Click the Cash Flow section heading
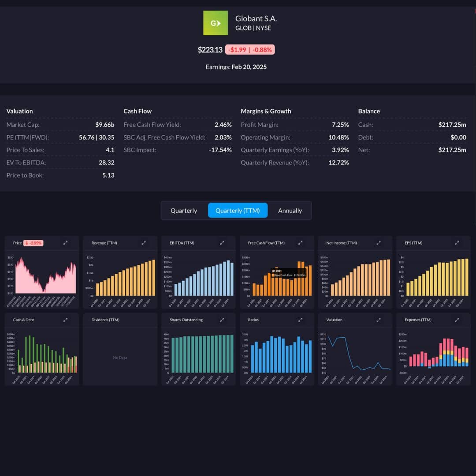476x476 pixels. 138,111
